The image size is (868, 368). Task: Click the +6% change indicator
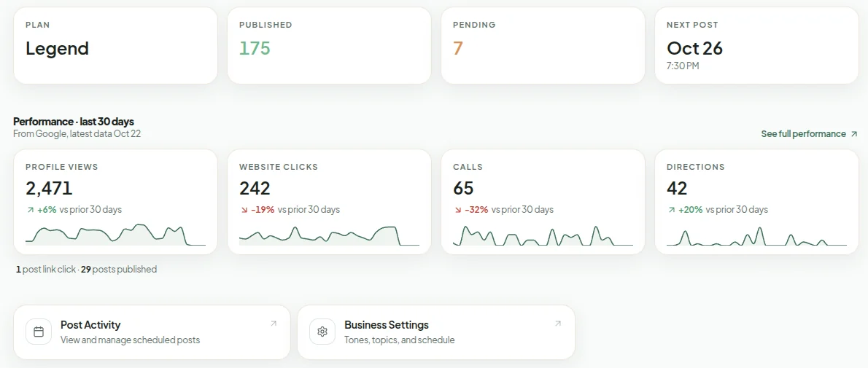pos(47,210)
